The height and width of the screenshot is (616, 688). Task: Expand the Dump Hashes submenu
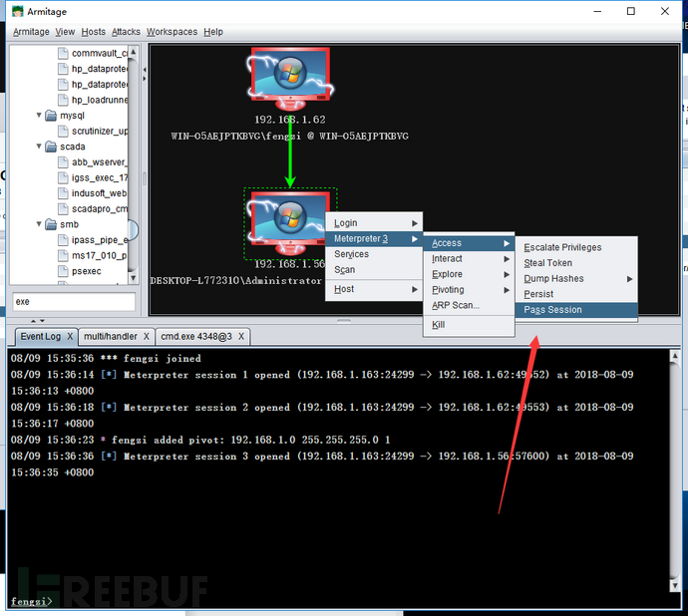tap(576, 279)
